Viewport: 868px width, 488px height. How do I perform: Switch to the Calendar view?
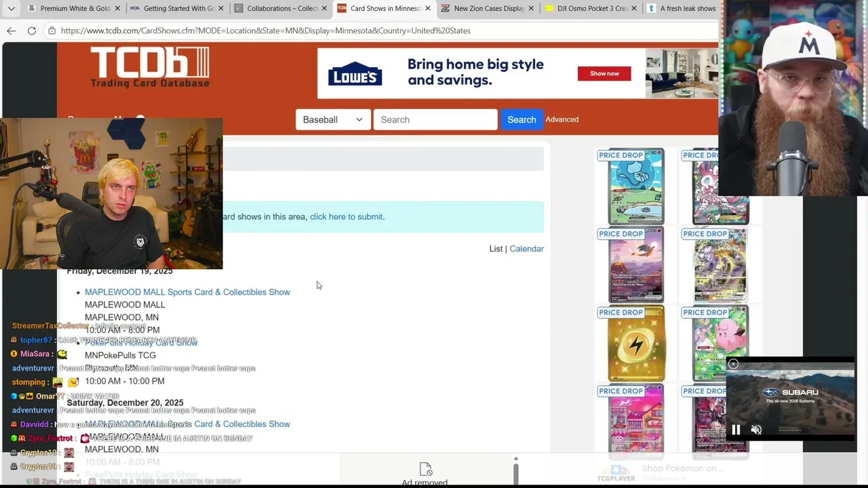click(527, 249)
